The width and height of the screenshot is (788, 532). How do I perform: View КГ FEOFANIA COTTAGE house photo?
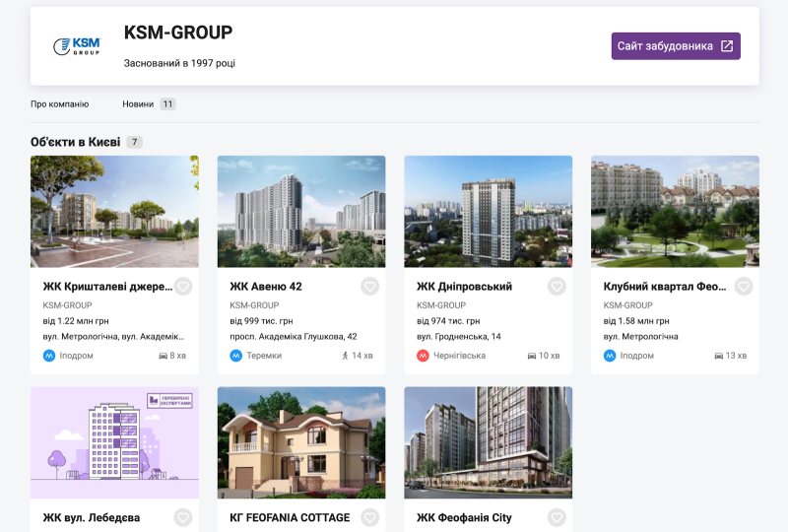tap(300, 442)
